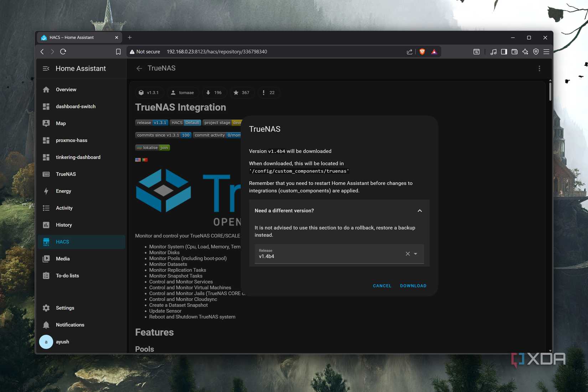
Task: Click the Brave Shields lion icon
Action: coord(422,52)
